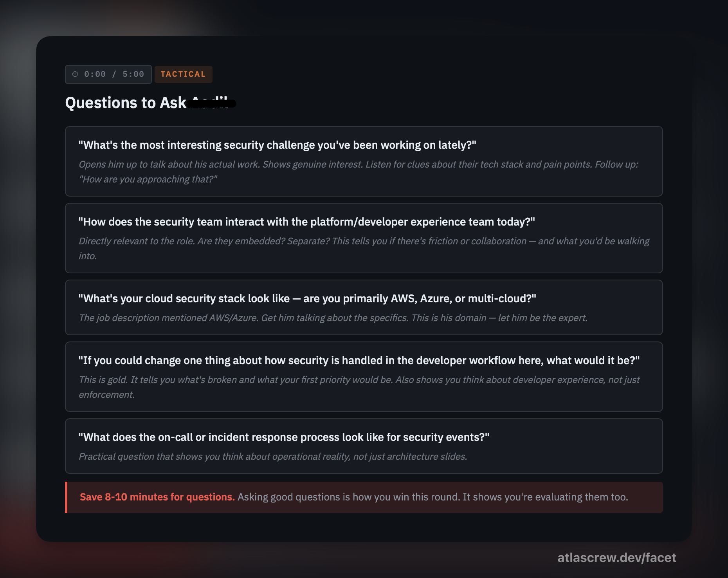Click the 'Asking good questions' callout sentence
This screenshot has width=728, height=578.
pos(432,497)
